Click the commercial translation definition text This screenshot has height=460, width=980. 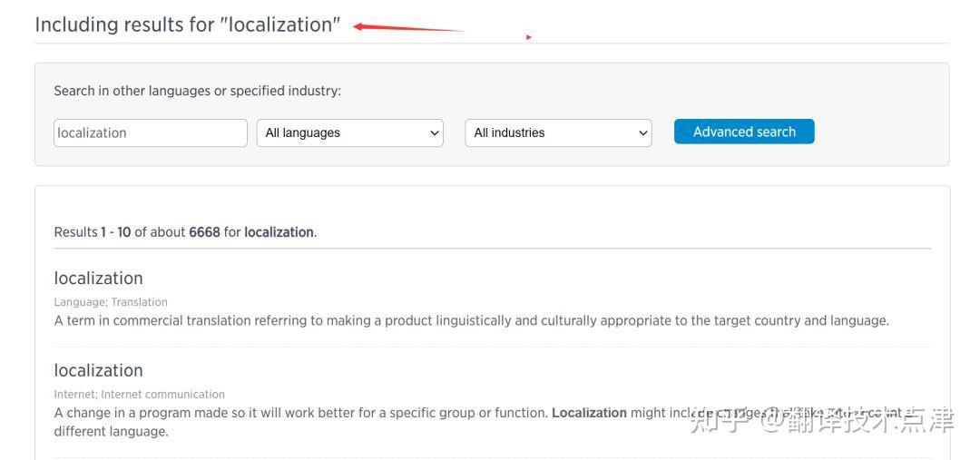(471, 320)
